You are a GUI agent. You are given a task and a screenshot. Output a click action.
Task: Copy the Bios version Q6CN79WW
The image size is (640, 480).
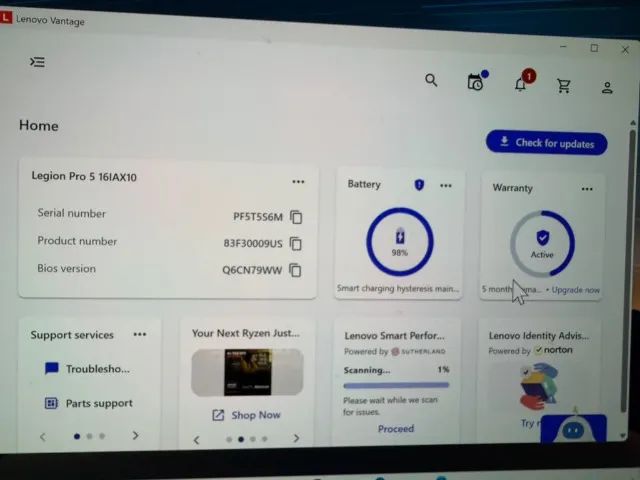[296, 270]
